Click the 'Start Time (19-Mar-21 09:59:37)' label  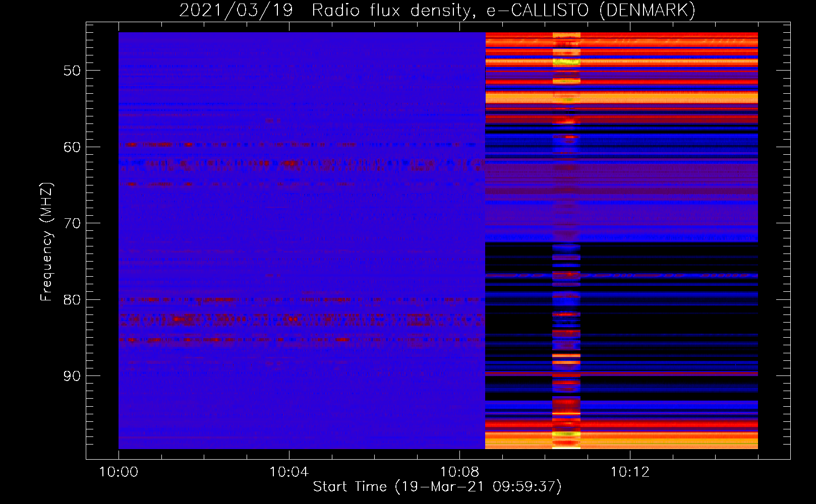click(x=437, y=486)
